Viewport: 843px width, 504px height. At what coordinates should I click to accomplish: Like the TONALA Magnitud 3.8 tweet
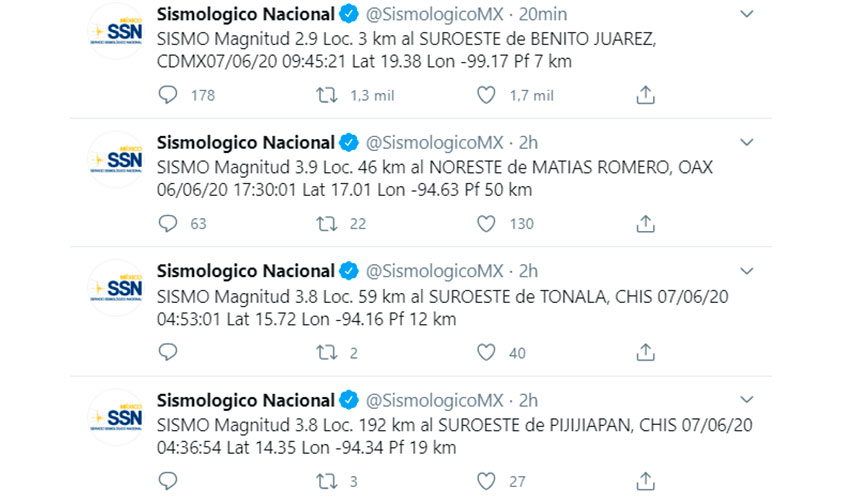[486, 352]
